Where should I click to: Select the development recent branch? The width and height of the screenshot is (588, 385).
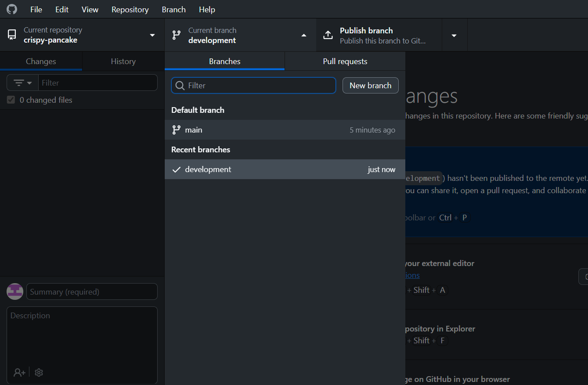click(x=285, y=169)
